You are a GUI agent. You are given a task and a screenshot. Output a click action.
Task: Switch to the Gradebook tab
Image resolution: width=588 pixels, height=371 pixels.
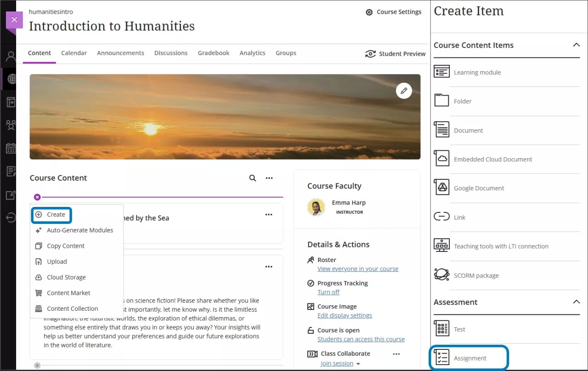tap(213, 53)
